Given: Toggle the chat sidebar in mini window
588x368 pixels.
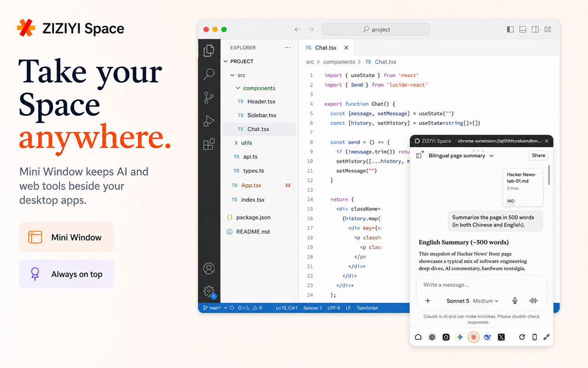Looking at the screenshot, I should (x=419, y=155).
